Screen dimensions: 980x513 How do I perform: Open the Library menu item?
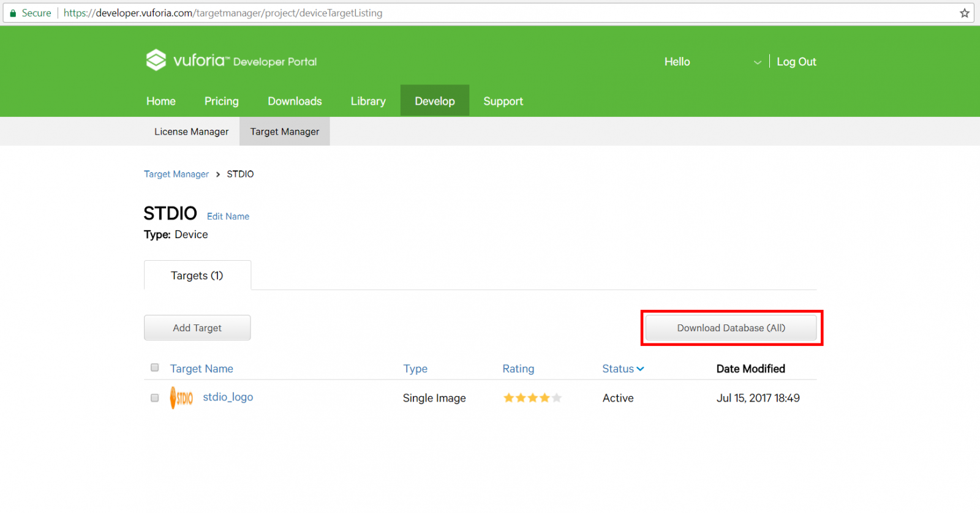pos(368,101)
